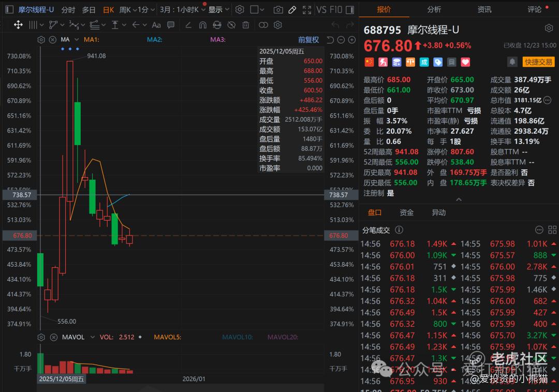
Task: Open the 资讯 news tab
Action: coord(484,9)
